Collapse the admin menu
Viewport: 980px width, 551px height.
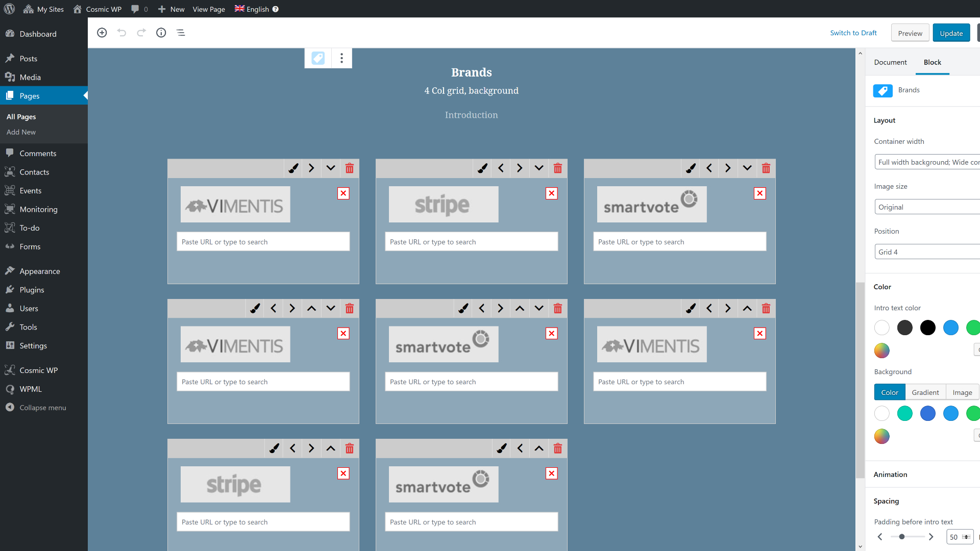pyautogui.click(x=44, y=408)
